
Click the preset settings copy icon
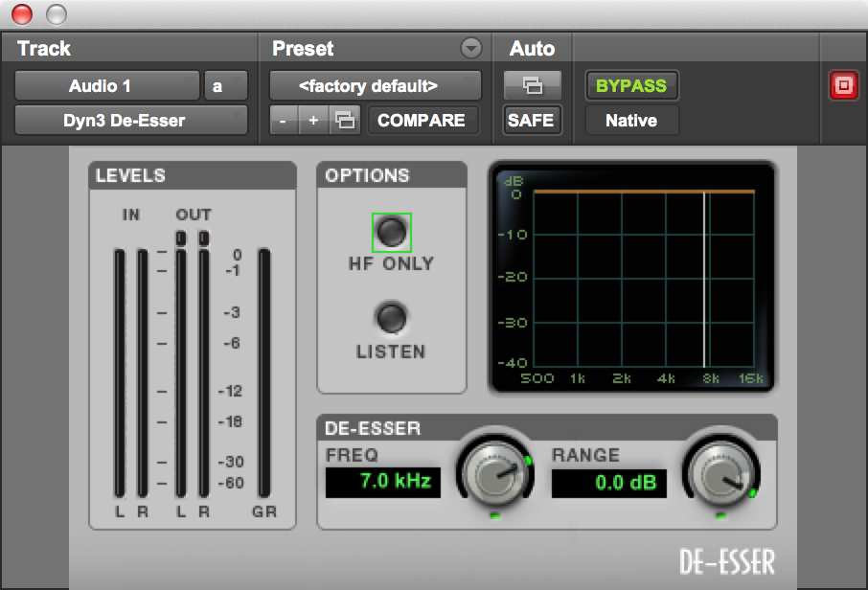(x=345, y=120)
